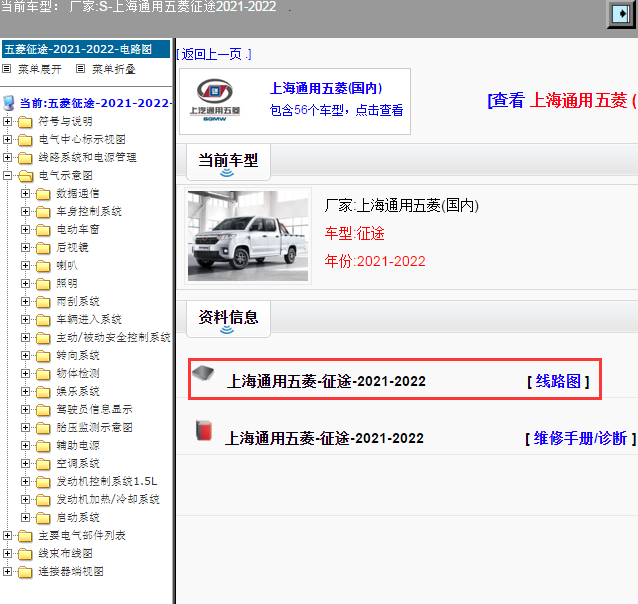Select the 发动机加热/冷却系统 tree item
This screenshot has width=638, height=604.
point(108,499)
